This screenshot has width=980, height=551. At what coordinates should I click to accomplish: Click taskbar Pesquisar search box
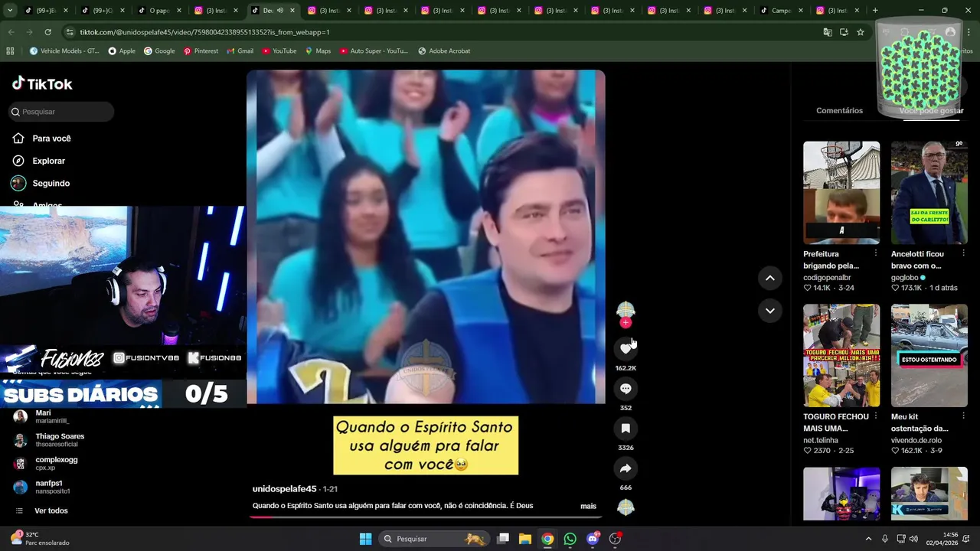(x=433, y=539)
